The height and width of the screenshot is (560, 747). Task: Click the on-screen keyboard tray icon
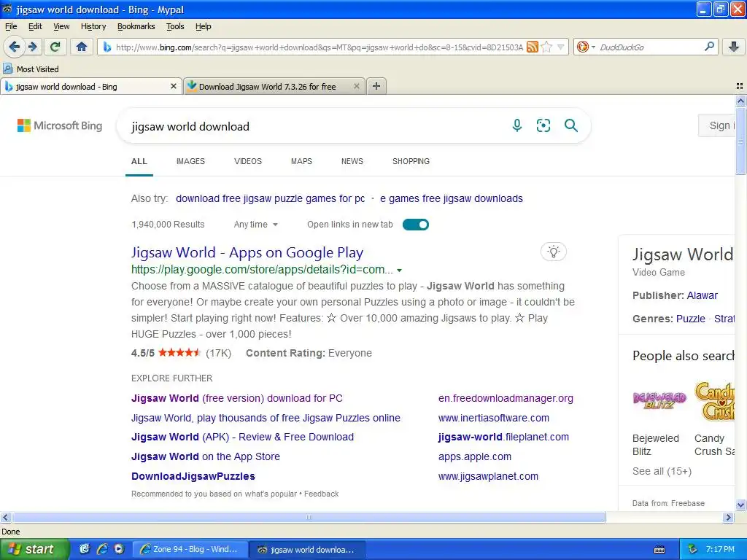(659, 550)
